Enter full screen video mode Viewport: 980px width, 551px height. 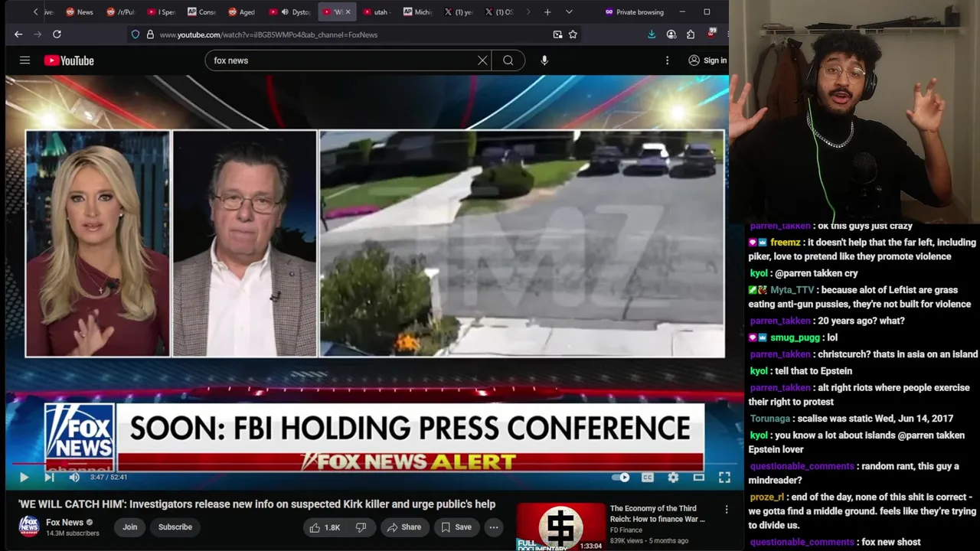click(724, 478)
